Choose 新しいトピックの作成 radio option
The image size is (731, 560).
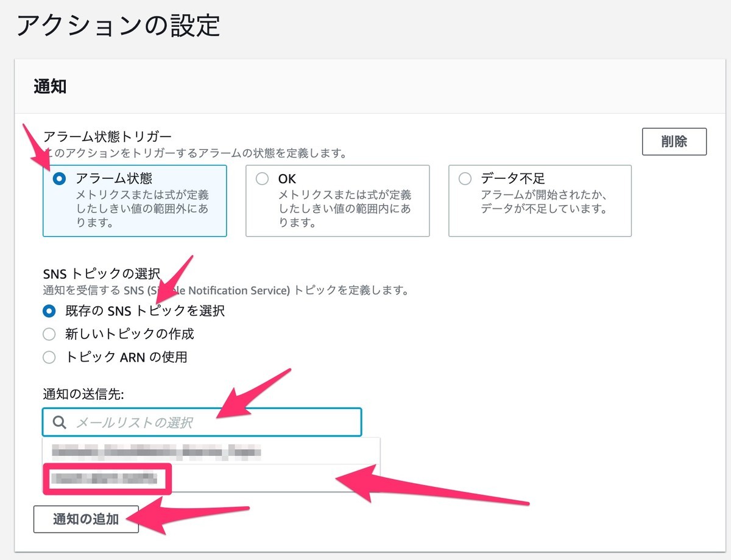click(49, 334)
